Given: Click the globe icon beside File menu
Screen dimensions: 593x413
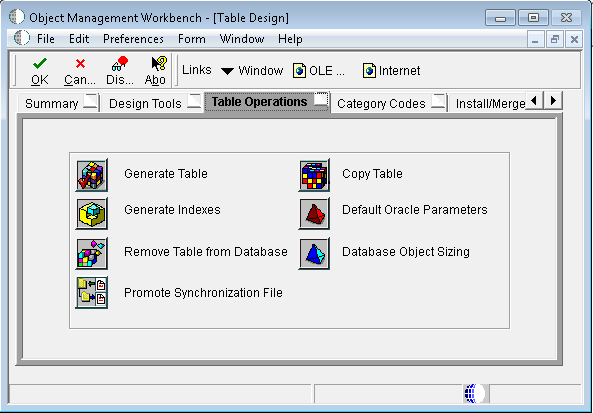Looking at the screenshot, I should (22, 38).
